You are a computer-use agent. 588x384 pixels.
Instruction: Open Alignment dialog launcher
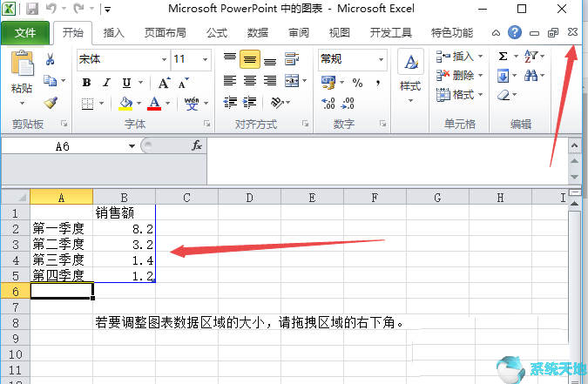(x=305, y=124)
